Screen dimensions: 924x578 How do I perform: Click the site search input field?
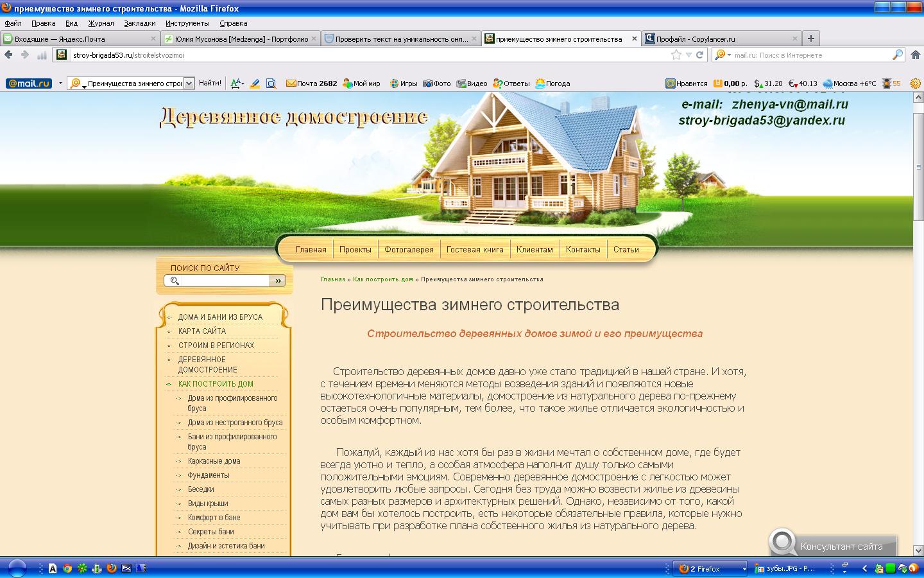(225, 281)
